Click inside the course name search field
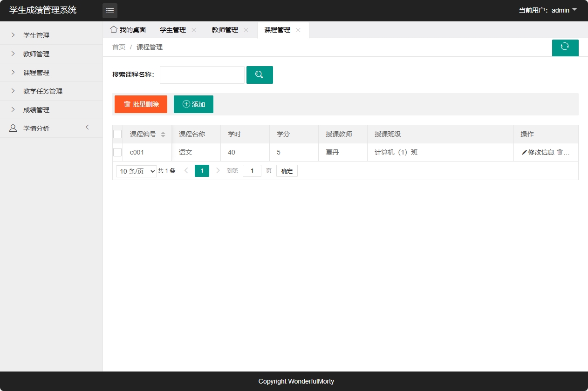This screenshot has width=588, height=391. click(x=202, y=74)
